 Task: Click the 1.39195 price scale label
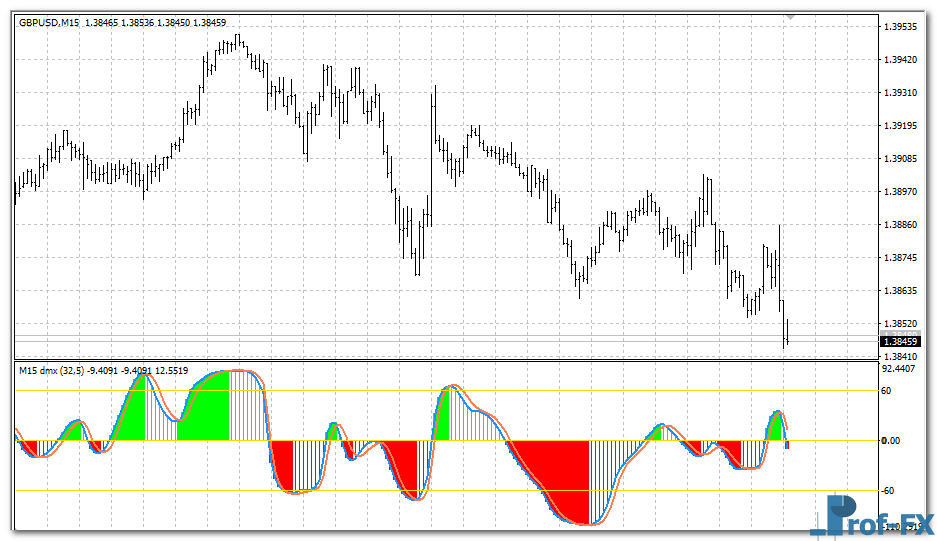tap(901, 126)
